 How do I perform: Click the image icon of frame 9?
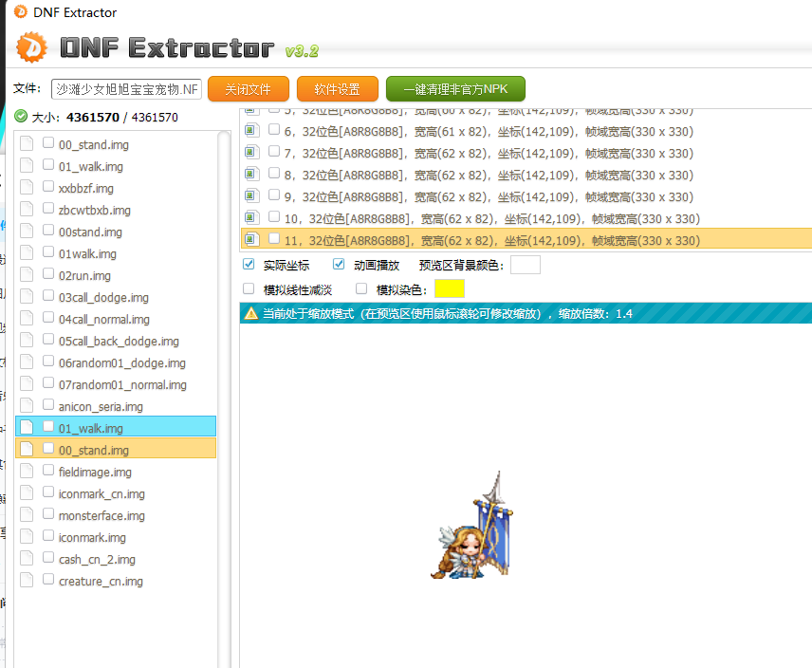pyautogui.click(x=251, y=195)
